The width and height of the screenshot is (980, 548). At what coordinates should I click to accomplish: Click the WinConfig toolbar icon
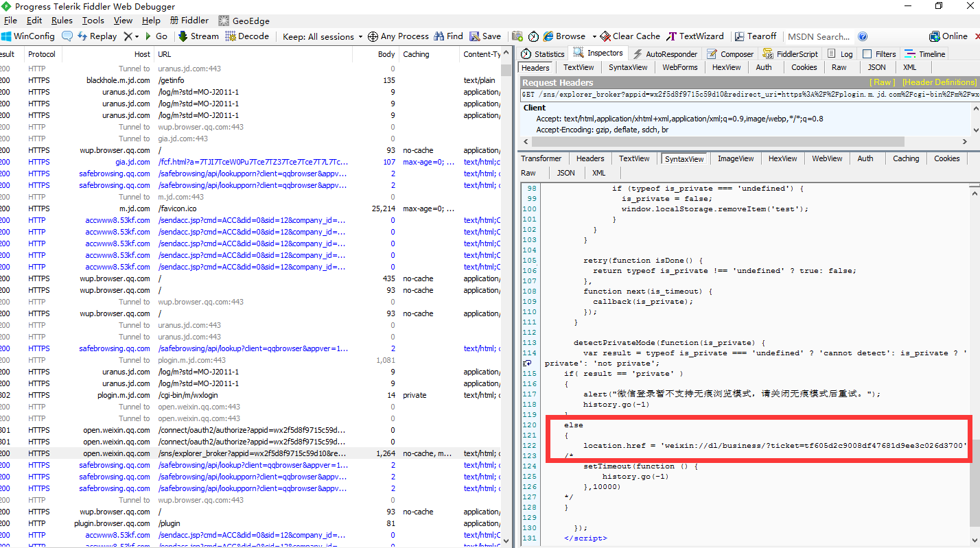pyautogui.click(x=6, y=36)
